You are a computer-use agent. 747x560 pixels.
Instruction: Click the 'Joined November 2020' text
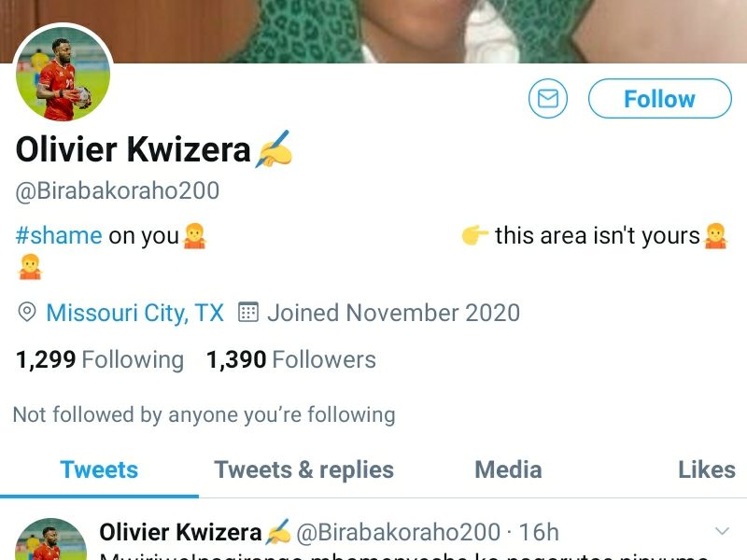[x=393, y=313]
